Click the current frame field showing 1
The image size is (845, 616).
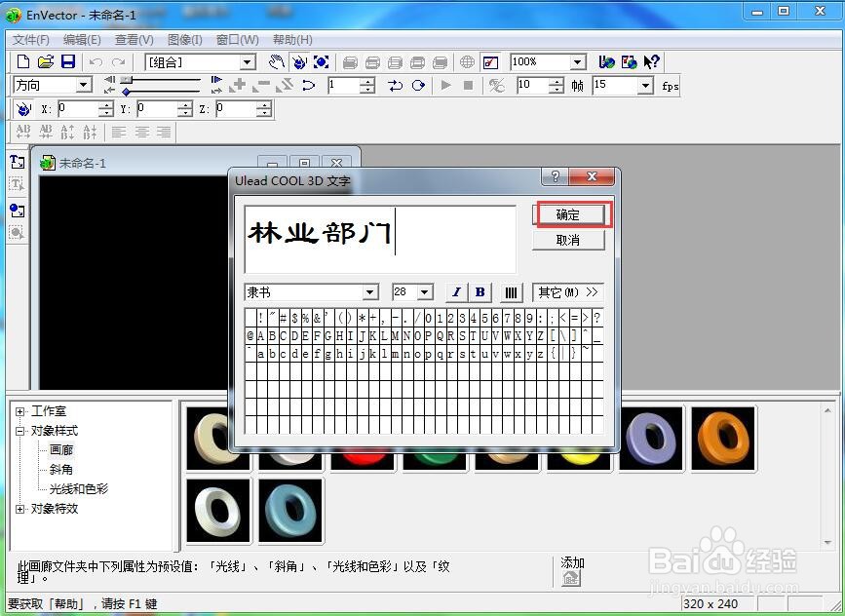344,85
